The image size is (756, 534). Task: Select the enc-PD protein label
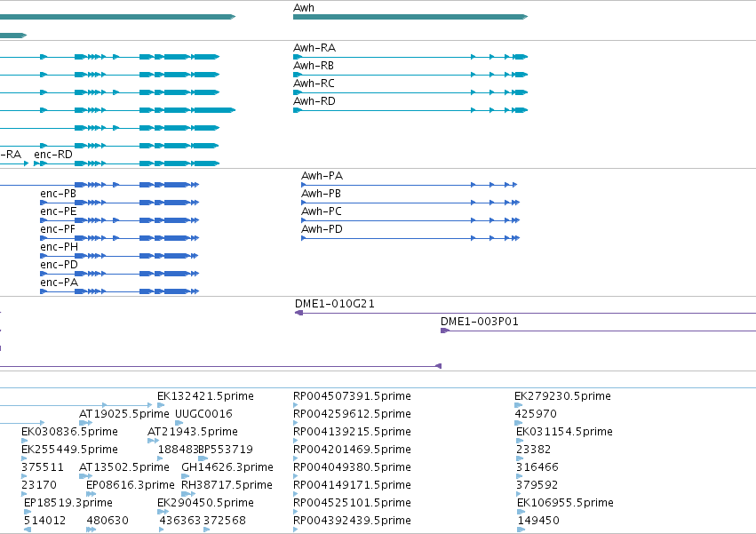coord(60,266)
